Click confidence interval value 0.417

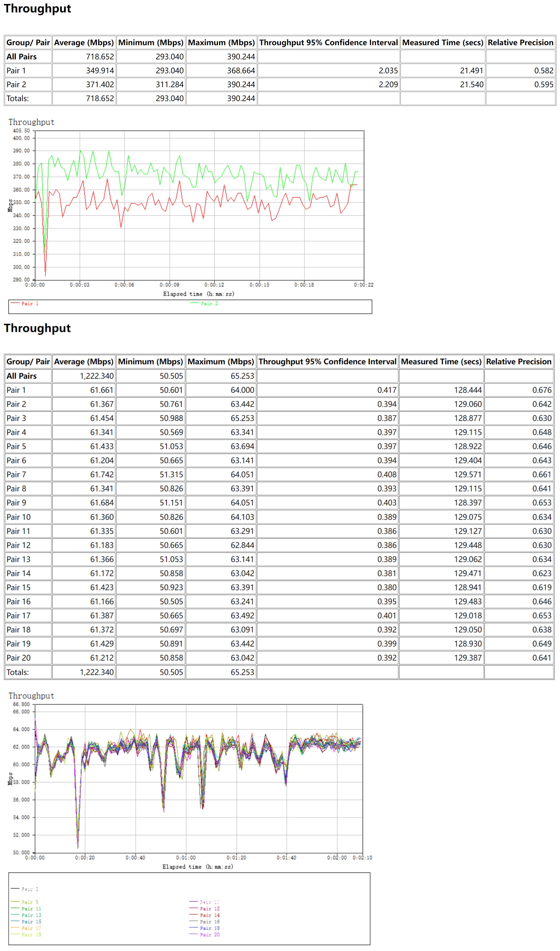click(x=387, y=390)
